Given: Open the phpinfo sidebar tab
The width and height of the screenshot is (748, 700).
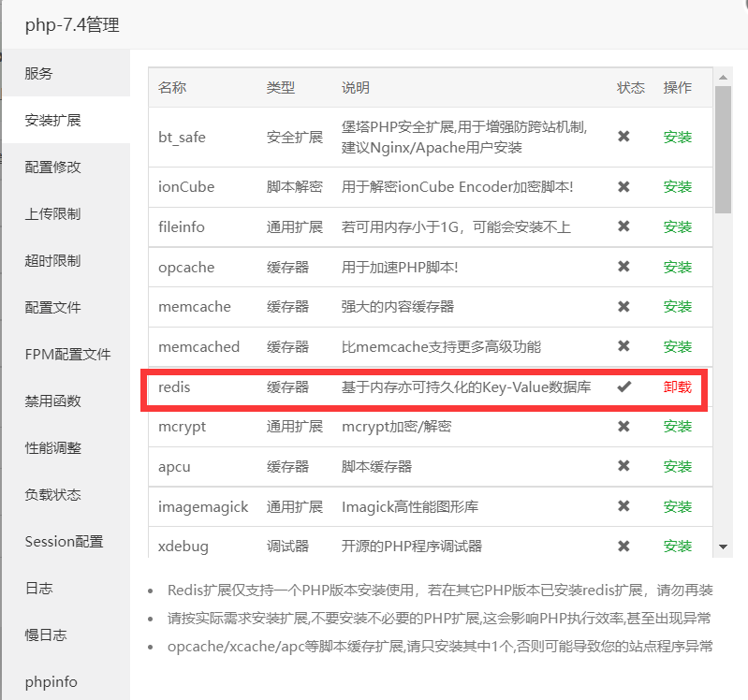Looking at the screenshot, I should (x=51, y=681).
